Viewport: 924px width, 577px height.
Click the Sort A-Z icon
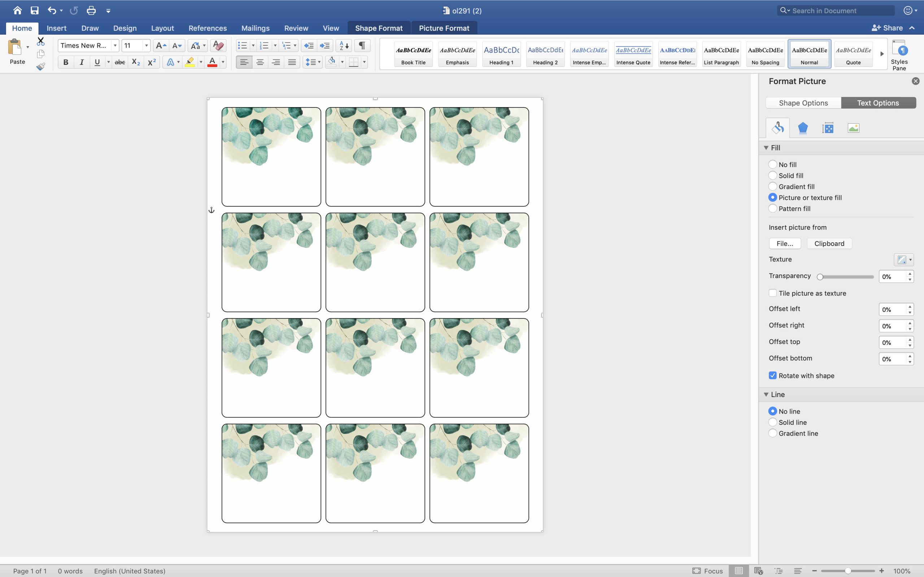(344, 46)
